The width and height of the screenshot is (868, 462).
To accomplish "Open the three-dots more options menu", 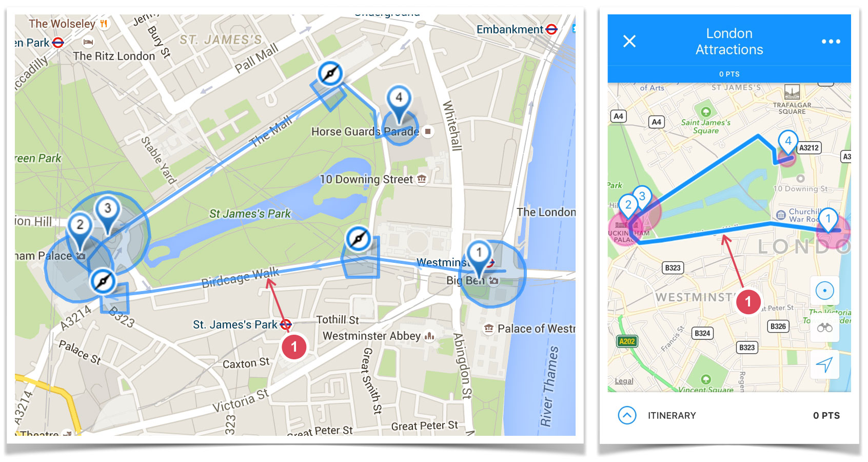I will (831, 42).
